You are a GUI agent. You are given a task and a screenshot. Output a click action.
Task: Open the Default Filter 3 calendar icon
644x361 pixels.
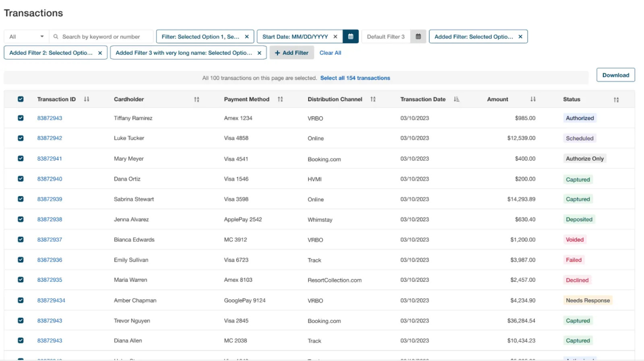[x=418, y=36]
